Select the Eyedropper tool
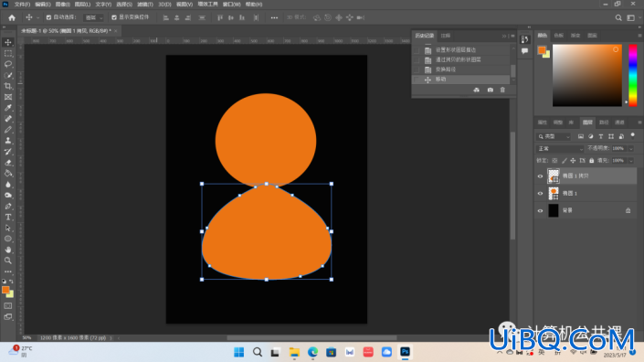This screenshot has width=644, height=362. coord(8,108)
